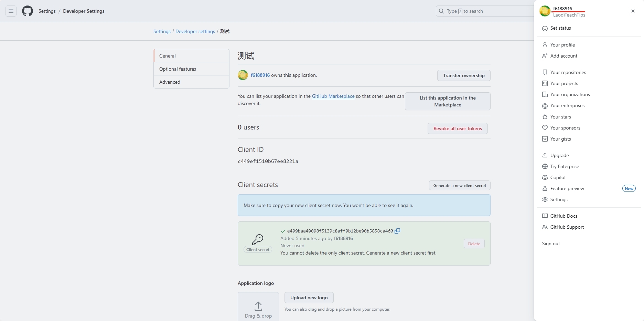Viewport: 644px width, 321px height.
Task: Select the Client ID value c449ef1510b67ee8221a
Action: click(268, 161)
